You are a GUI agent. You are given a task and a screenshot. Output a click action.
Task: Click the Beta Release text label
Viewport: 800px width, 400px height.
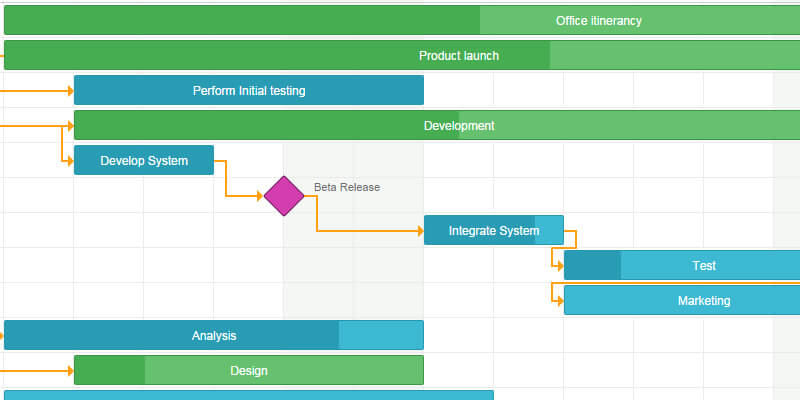coord(347,187)
